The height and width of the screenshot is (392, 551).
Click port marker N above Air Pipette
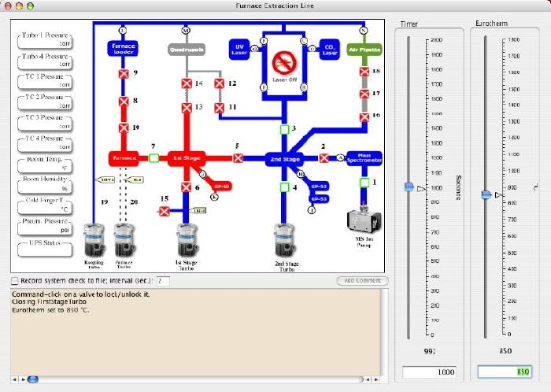[364, 31]
